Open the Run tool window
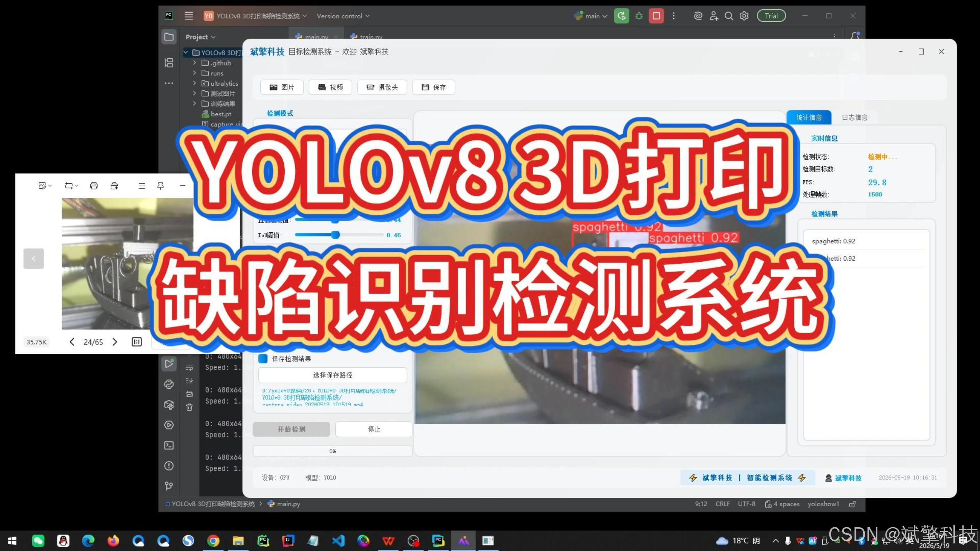 [x=169, y=363]
